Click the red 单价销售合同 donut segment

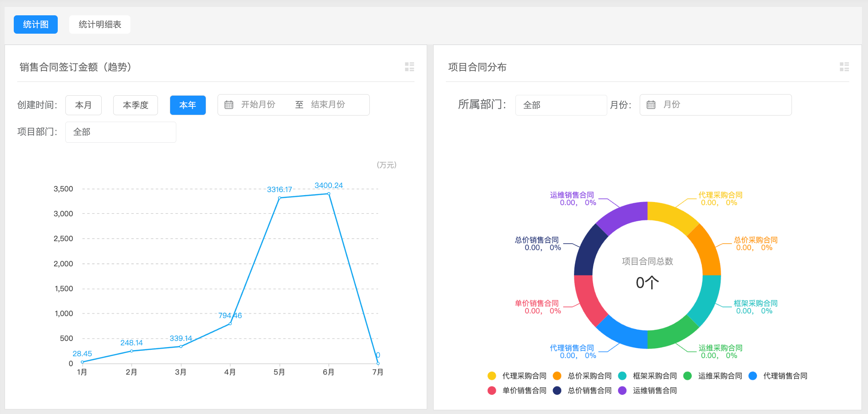click(588, 300)
